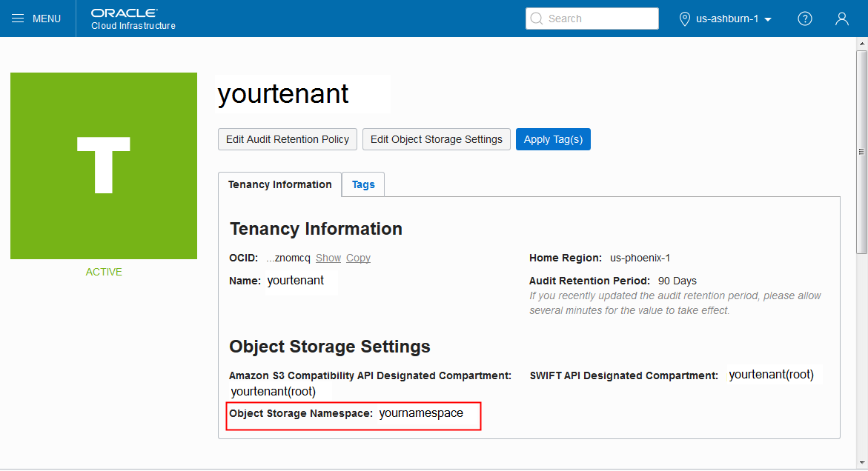Click Edit Audit Retention Policy button
The height and width of the screenshot is (471, 868).
click(288, 139)
